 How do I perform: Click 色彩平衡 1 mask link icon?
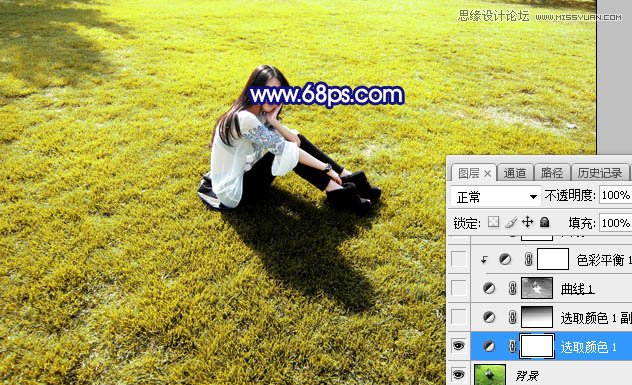[x=528, y=259]
